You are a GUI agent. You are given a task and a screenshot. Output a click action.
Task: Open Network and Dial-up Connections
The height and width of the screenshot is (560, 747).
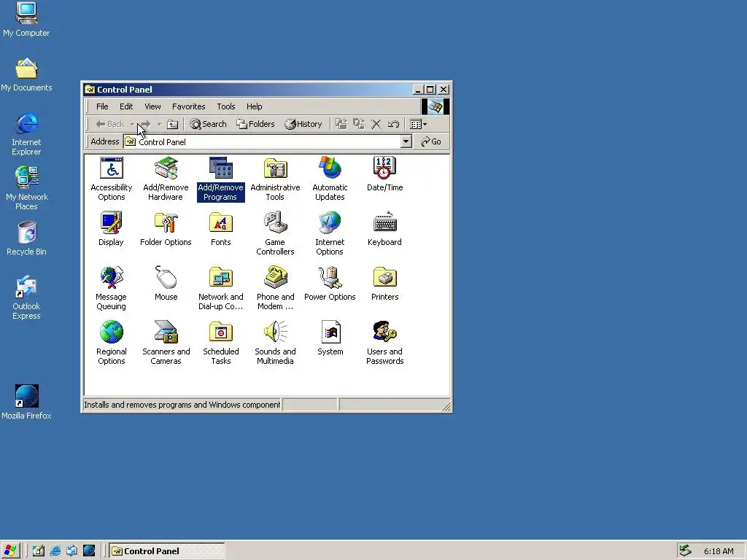(x=220, y=289)
